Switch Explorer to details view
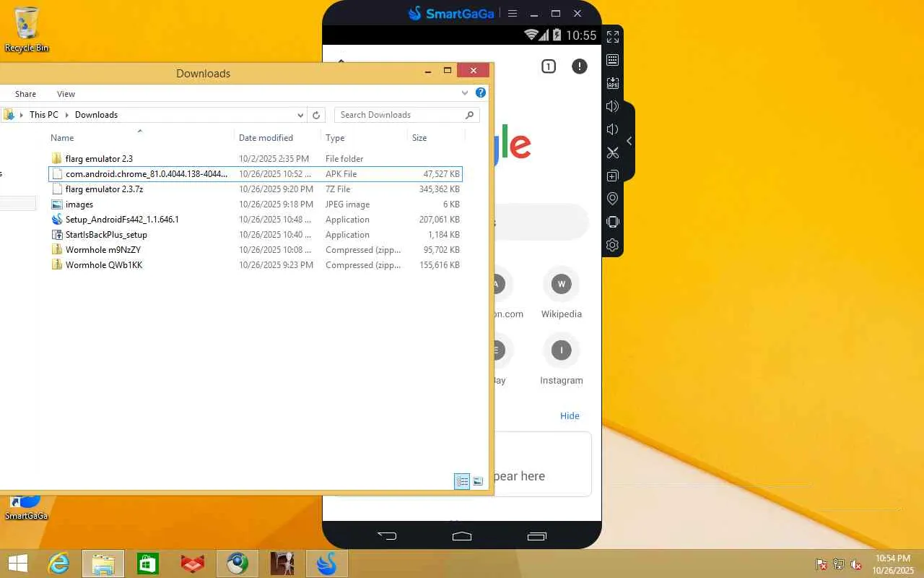The image size is (924, 578). [462, 481]
